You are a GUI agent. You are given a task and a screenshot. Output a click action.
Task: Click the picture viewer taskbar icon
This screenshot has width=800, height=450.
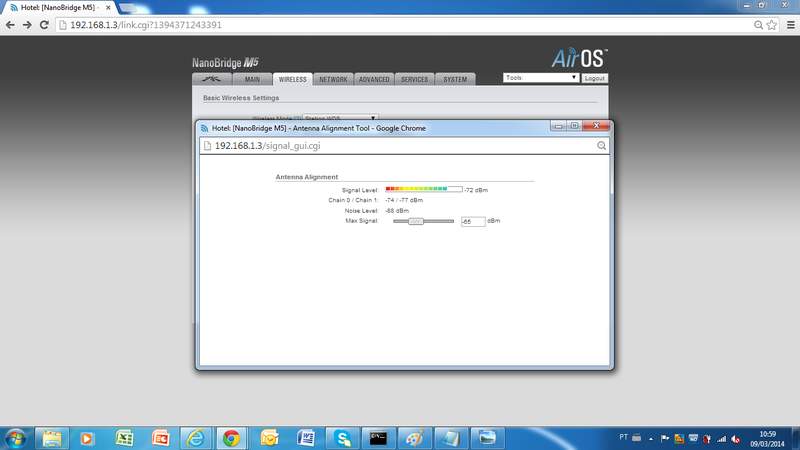tap(487, 438)
